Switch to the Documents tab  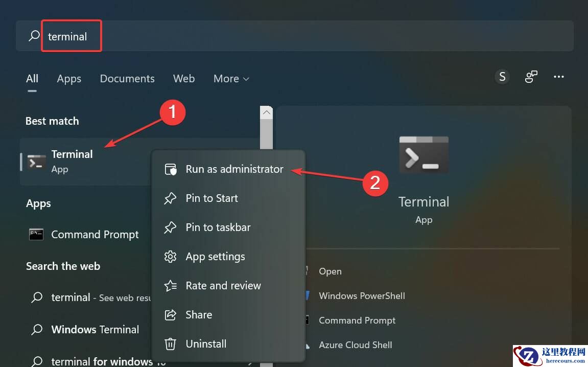pyautogui.click(x=127, y=78)
